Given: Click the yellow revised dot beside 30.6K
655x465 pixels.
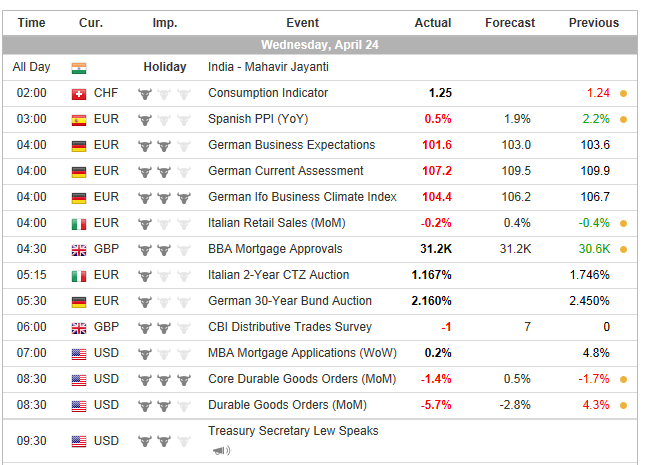Looking at the screenshot, I should click(623, 250).
